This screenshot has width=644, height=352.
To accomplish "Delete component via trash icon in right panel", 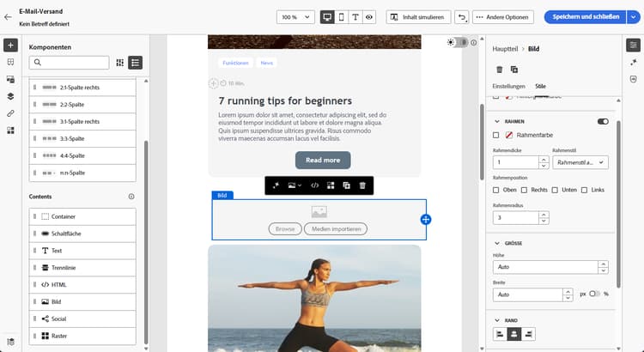I will click(x=500, y=70).
